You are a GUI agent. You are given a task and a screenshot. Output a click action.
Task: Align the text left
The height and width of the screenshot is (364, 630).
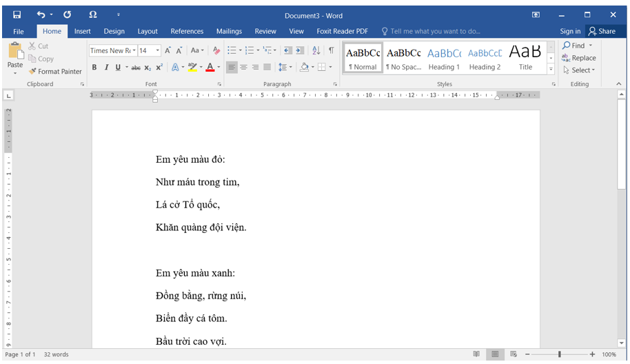(x=232, y=67)
